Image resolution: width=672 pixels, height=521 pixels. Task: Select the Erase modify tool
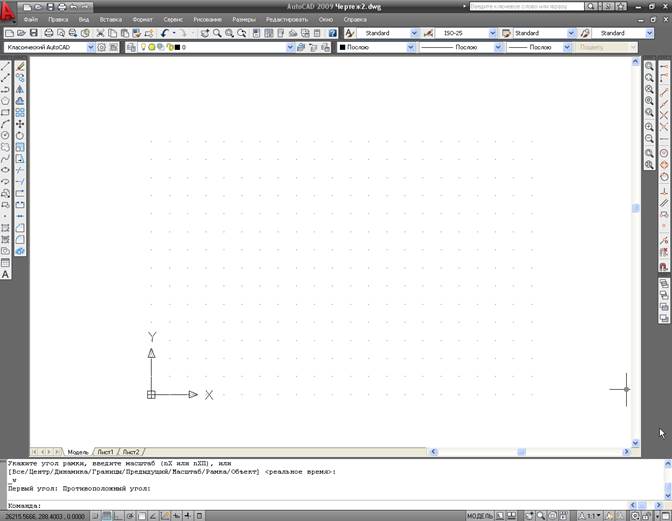20,66
